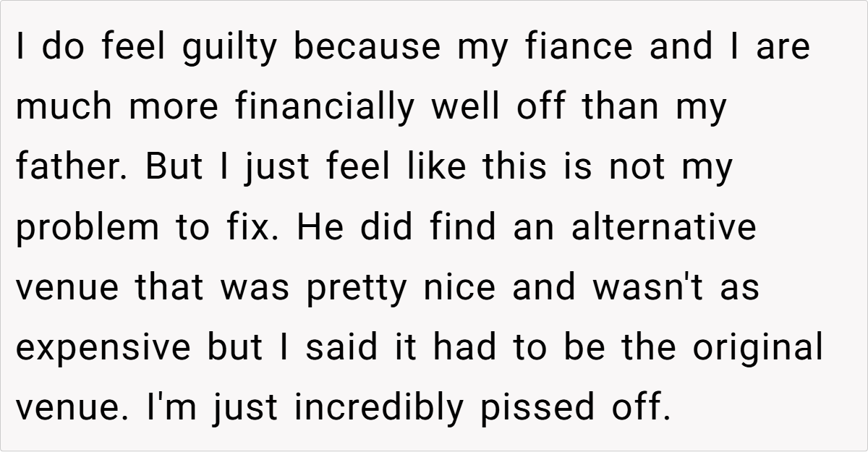Click the word "pissed"
The image size is (868, 452).
539,409
